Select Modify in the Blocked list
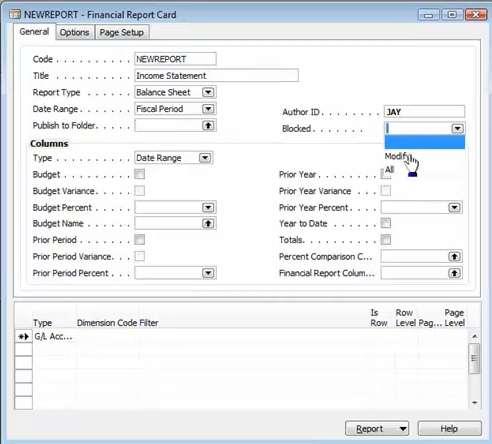The height and width of the screenshot is (444, 492). coord(424,156)
